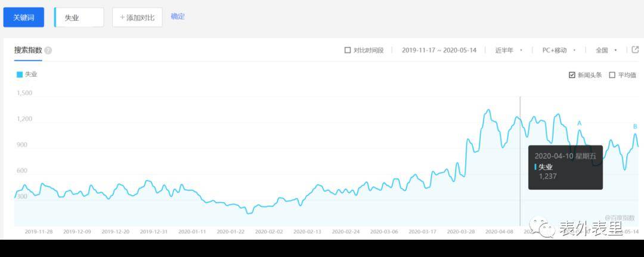This screenshot has width=644, height=257.
Task: Expand the 全国 region dropdown
Action: pyautogui.click(x=606, y=50)
